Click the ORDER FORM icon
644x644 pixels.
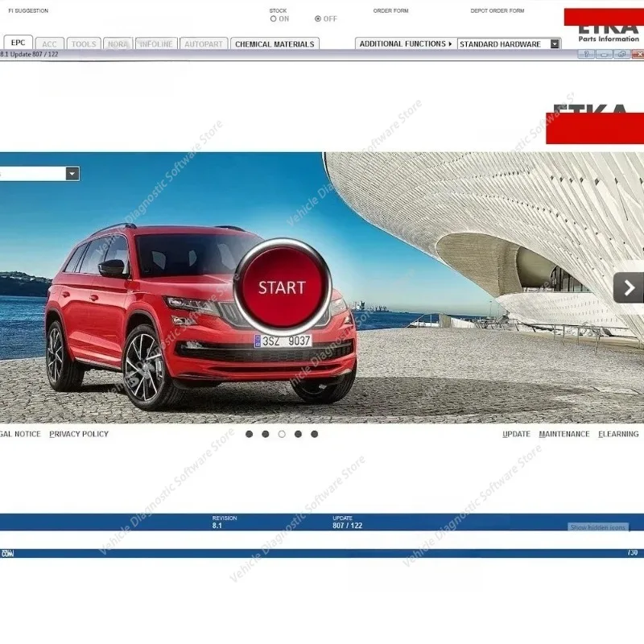(391, 11)
